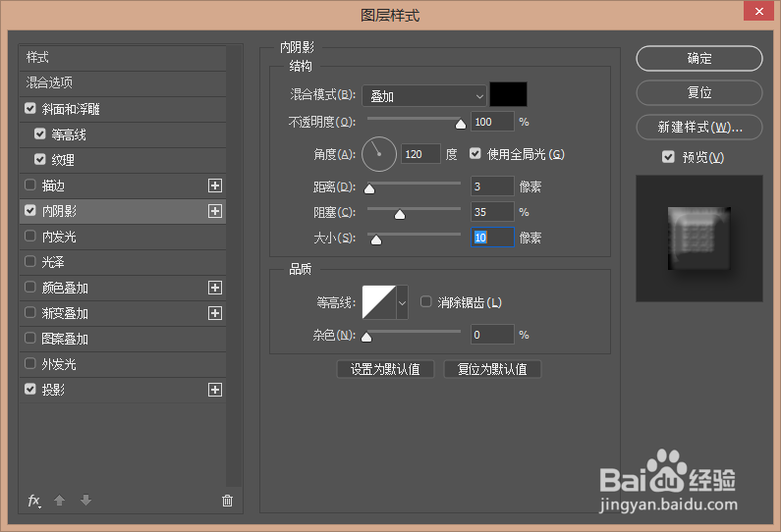
Task: Enable the 外发光 checkbox
Action: (x=30, y=364)
